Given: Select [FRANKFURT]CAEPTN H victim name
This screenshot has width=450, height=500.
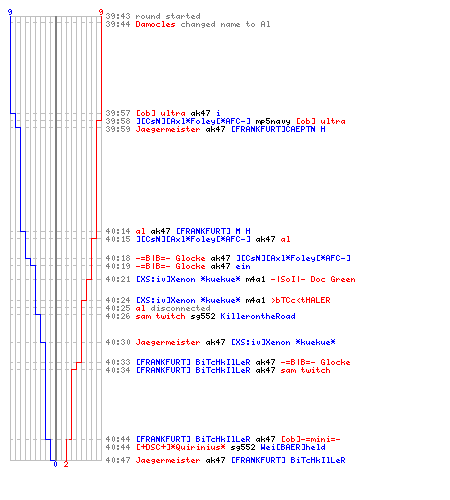Looking at the screenshot, I should [278, 129].
